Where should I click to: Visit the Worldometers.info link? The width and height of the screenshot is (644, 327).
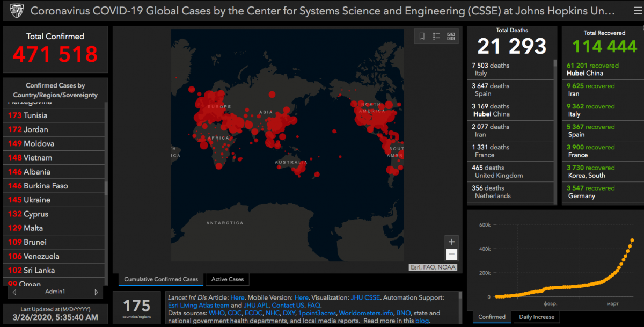tap(366, 313)
